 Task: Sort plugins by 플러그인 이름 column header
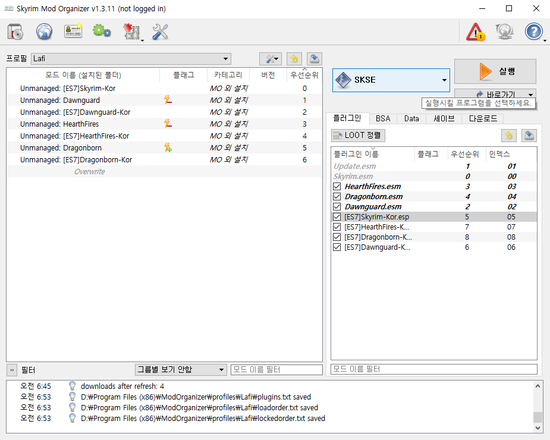tap(373, 154)
